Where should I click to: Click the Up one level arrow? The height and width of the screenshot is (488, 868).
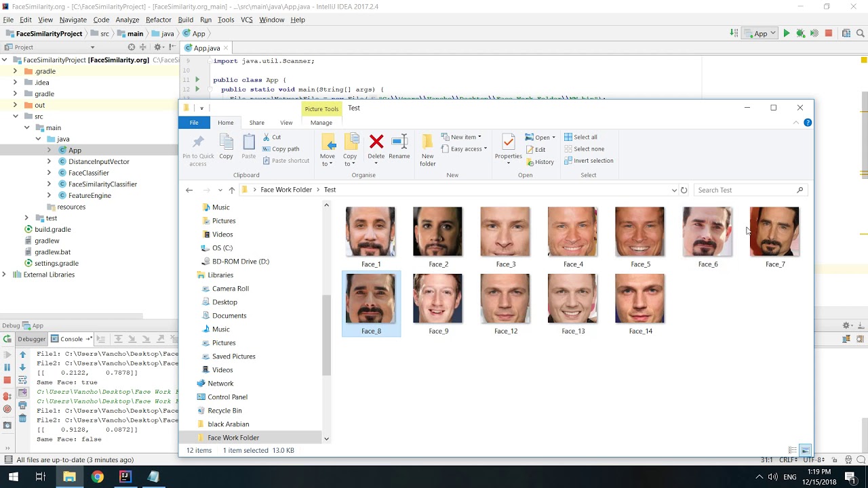[x=232, y=190]
